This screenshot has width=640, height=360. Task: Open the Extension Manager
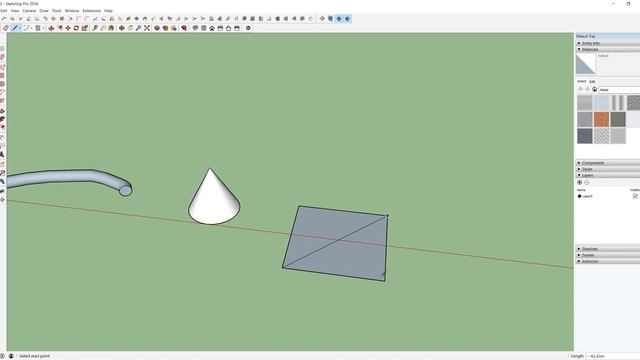point(184,28)
